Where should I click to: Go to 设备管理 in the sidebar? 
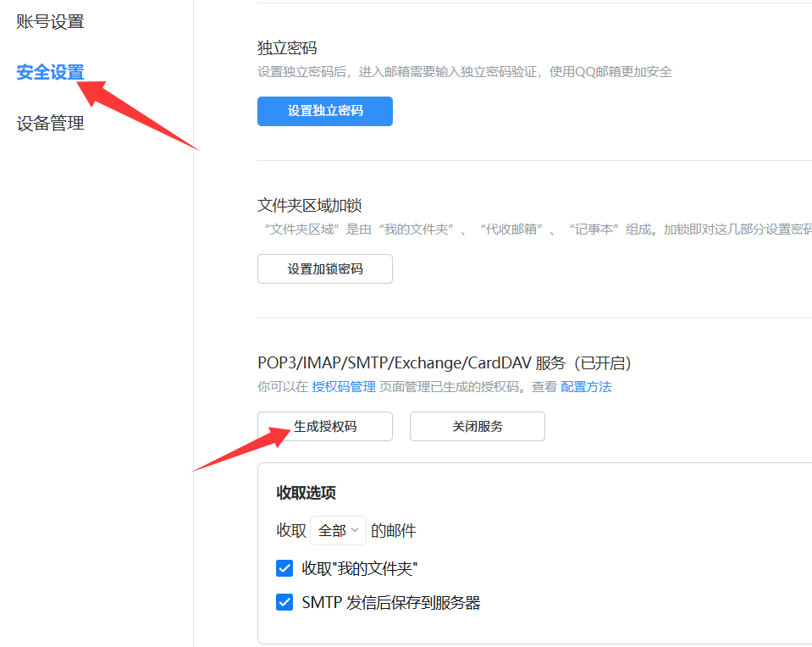(51, 124)
